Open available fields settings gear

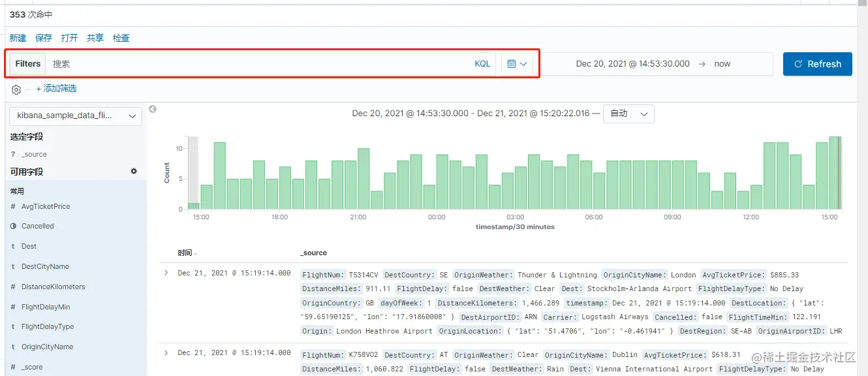point(134,171)
